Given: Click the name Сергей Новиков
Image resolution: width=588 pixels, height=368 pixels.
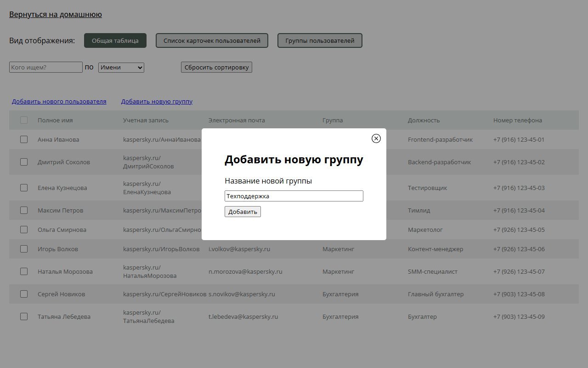Looking at the screenshot, I should (61, 294).
